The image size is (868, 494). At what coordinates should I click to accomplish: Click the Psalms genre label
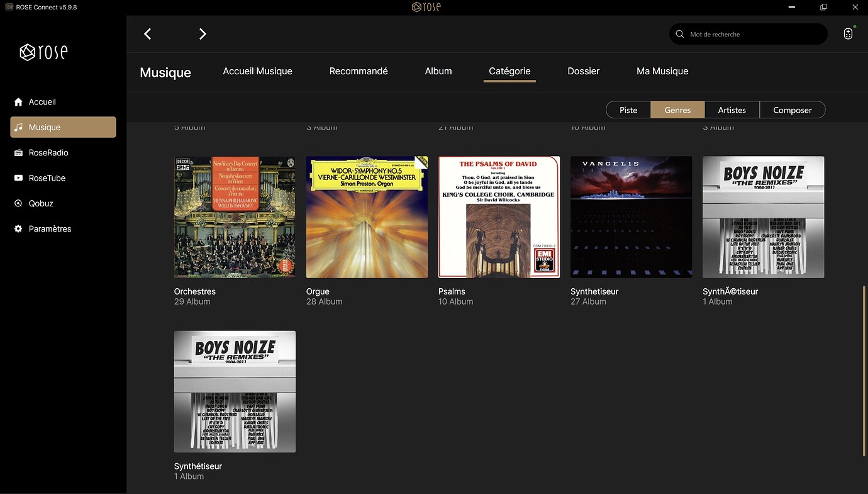pos(452,291)
